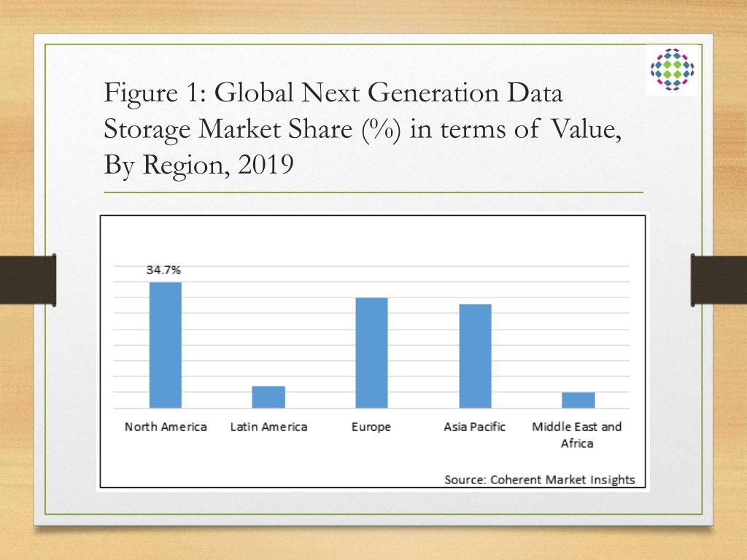
Task: Click the North America bar
Action: 166,345
